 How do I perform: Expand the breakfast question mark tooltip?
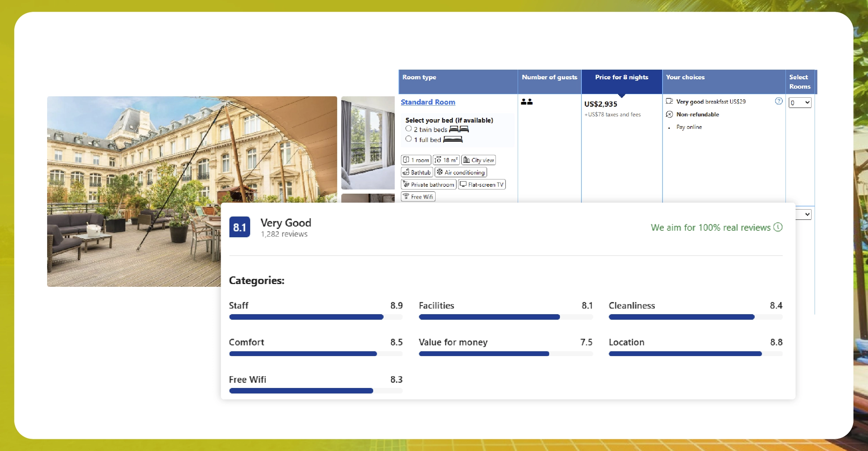click(x=778, y=101)
